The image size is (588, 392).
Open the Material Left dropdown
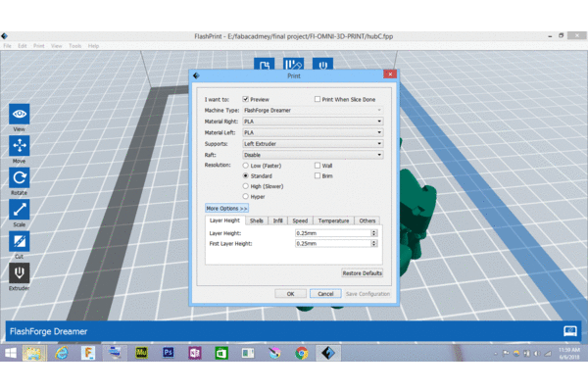pyautogui.click(x=313, y=132)
